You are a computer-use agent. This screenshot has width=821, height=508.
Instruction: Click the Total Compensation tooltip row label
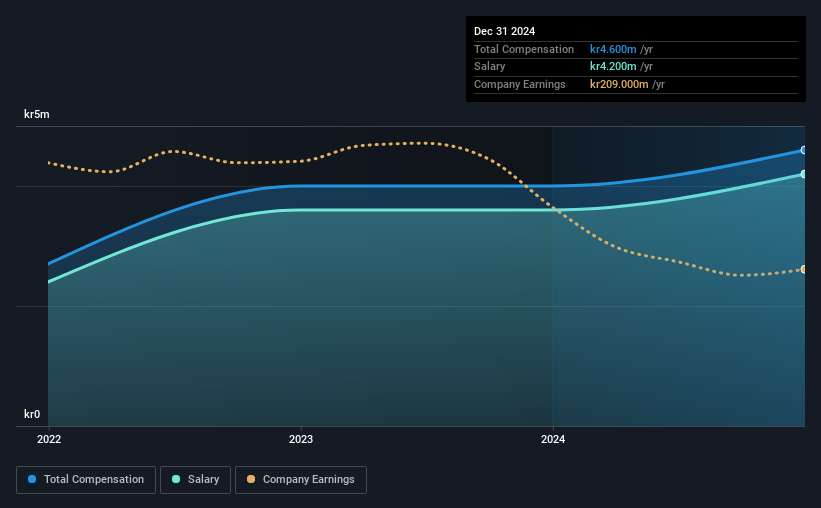coord(524,49)
